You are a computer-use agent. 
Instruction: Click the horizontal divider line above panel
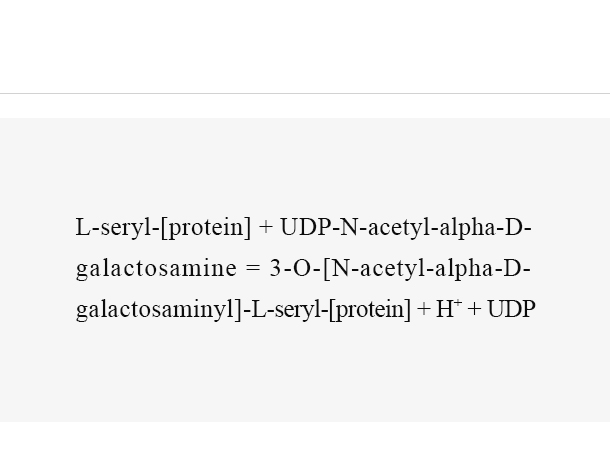[x=305, y=93]
